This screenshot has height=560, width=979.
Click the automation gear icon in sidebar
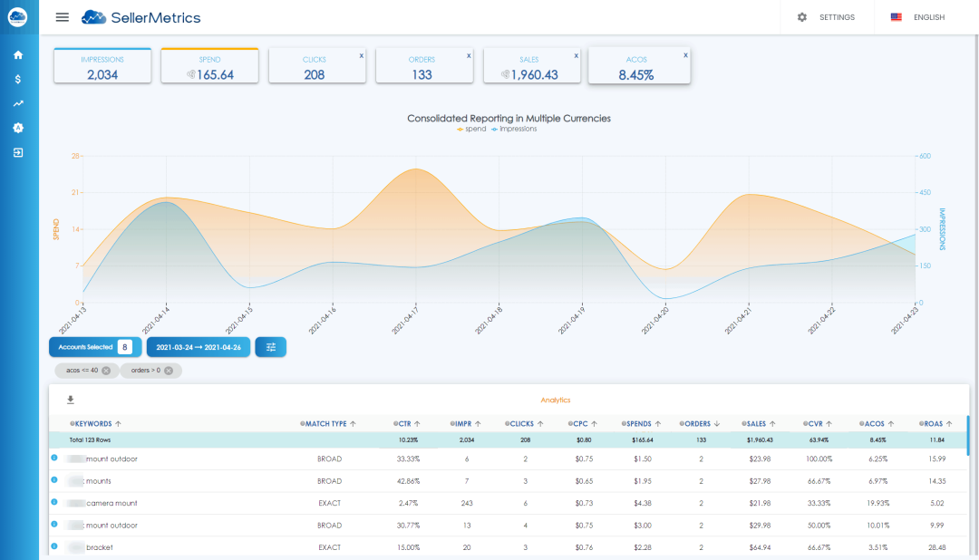coord(17,128)
